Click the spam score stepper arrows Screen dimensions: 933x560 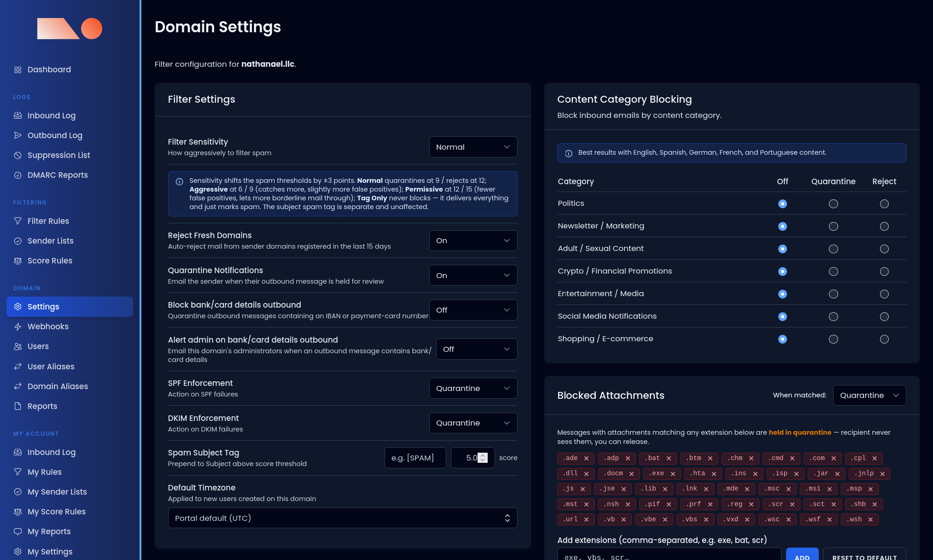[x=483, y=458]
